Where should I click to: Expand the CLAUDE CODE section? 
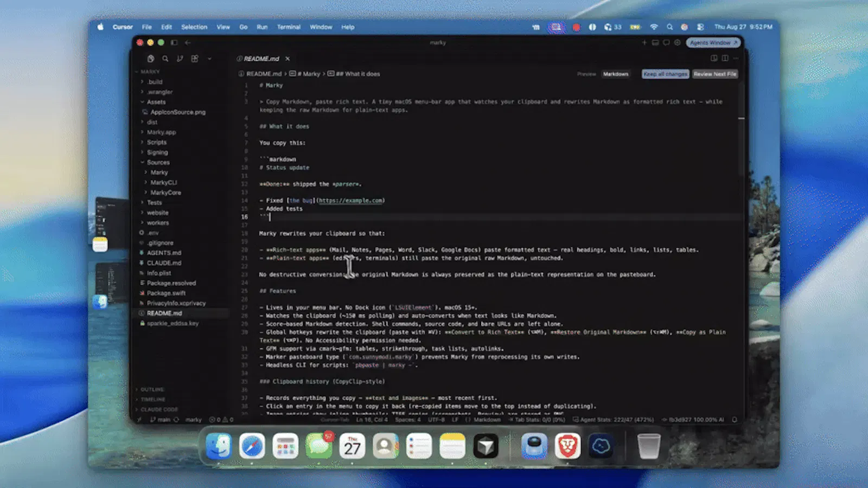158,409
